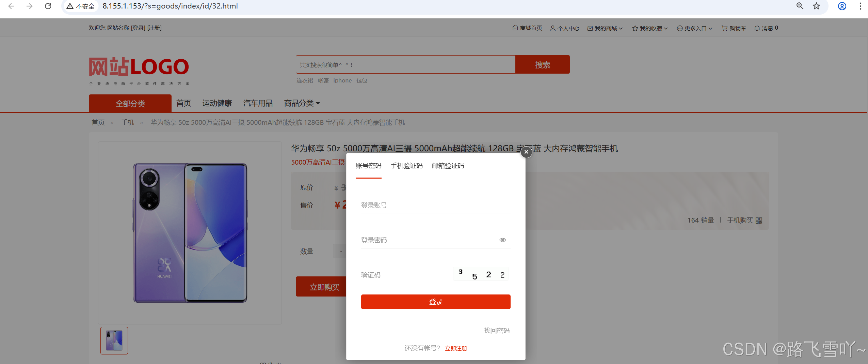The height and width of the screenshot is (364, 868).
Task: Open 个人中心 in top bar
Action: click(x=565, y=28)
